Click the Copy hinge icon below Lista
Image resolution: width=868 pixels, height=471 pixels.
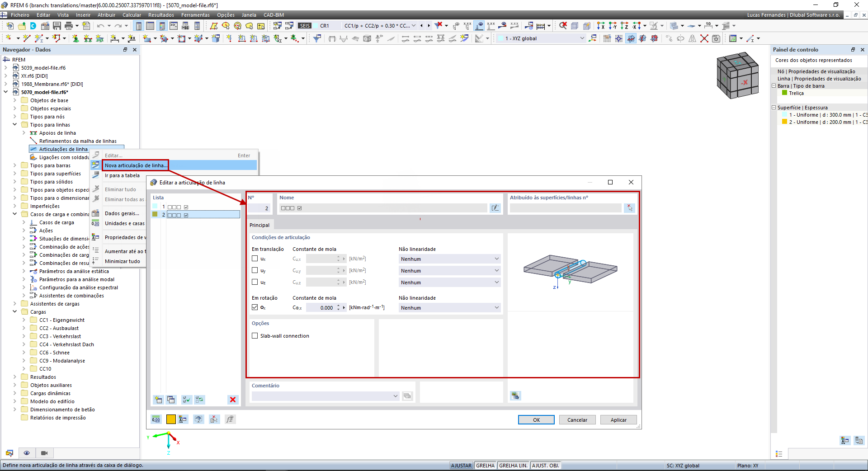[171, 400]
